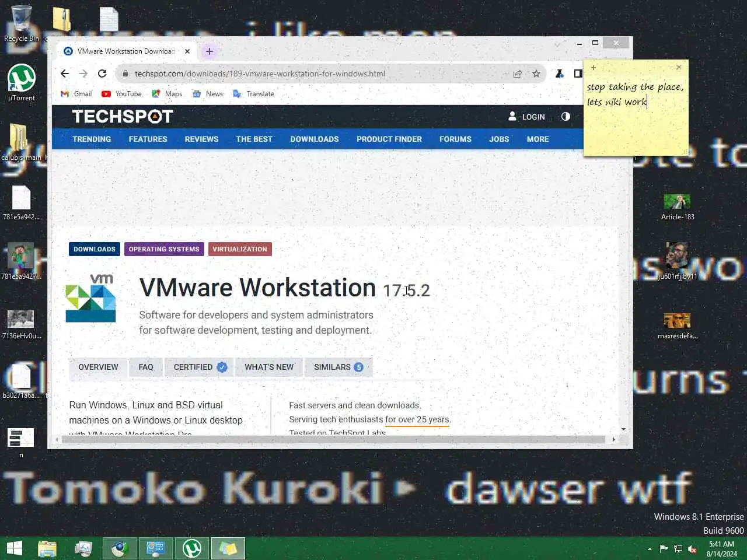The height and width of the screenshot is (560, 747).
Task: Click the VMware Workstation logo image
Action: click(90, 298)
